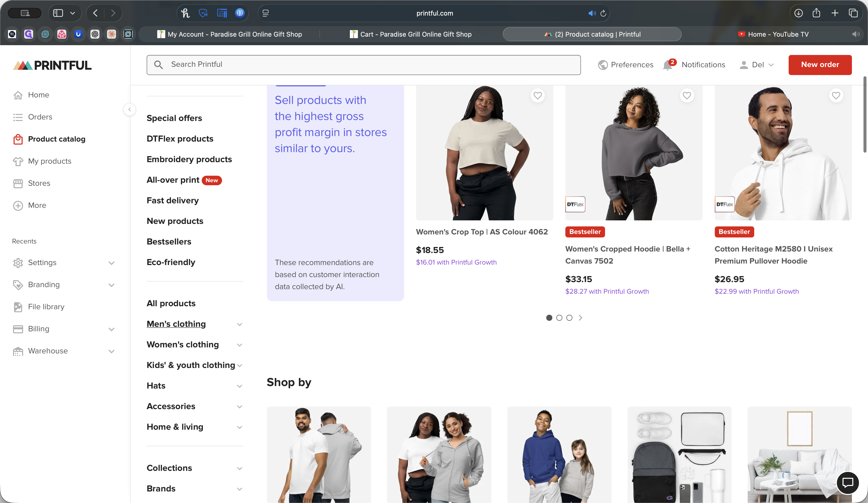Viewport: 868px width, 503px height.
Task: Click the Printful logo
Action: coord(52,65)
